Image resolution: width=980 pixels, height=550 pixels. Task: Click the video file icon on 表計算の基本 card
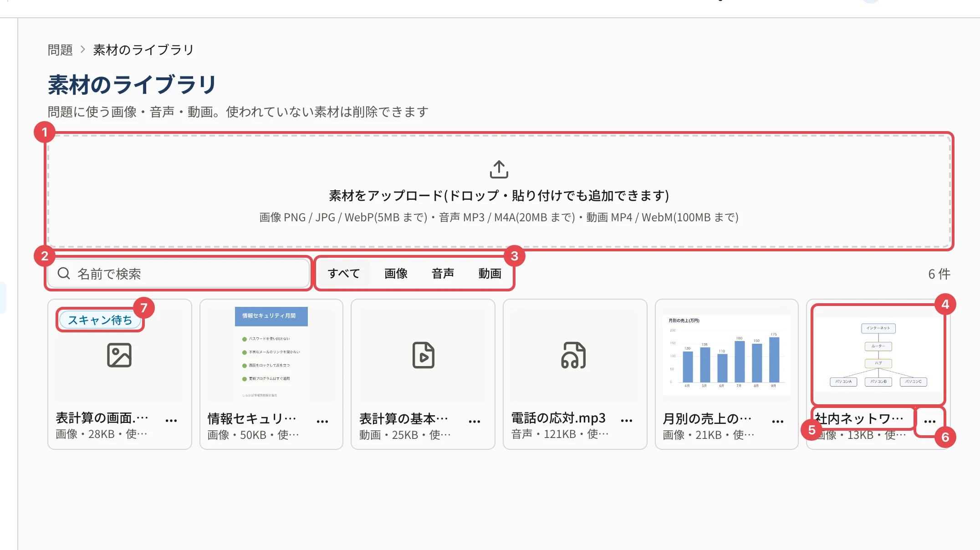[423, 355]
